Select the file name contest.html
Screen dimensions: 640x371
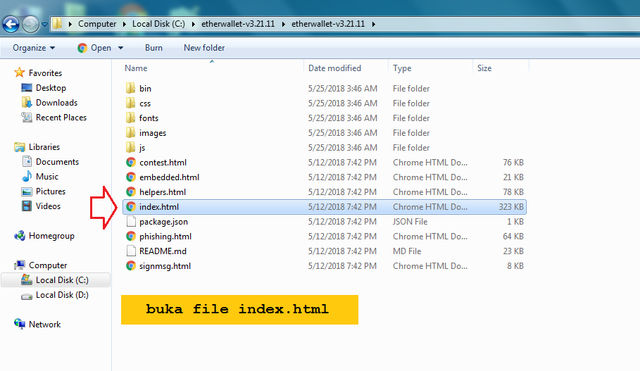(x=163, y=162)
